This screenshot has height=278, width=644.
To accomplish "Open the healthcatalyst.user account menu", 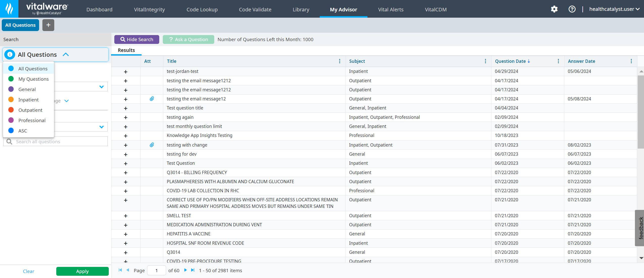I will click(614, 9).
